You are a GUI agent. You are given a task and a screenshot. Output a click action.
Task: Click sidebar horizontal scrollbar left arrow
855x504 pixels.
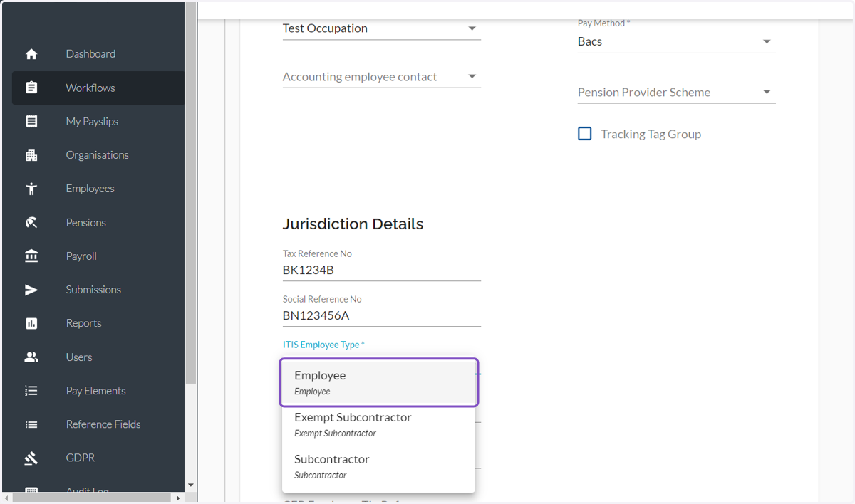[8, 498]
